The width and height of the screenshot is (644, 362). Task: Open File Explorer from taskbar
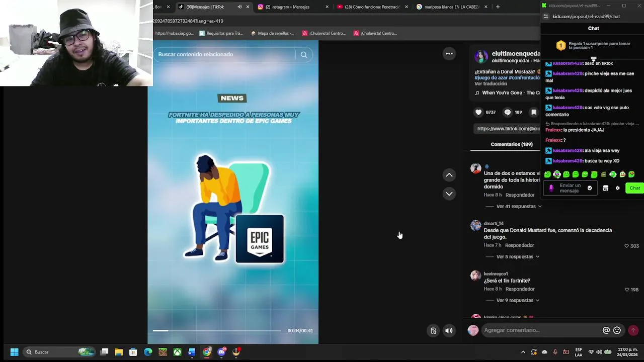(119, 352)
